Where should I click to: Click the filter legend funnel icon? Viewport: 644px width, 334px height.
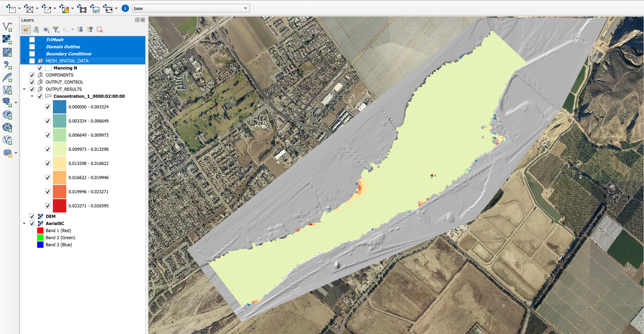click(x=56, y=30)
